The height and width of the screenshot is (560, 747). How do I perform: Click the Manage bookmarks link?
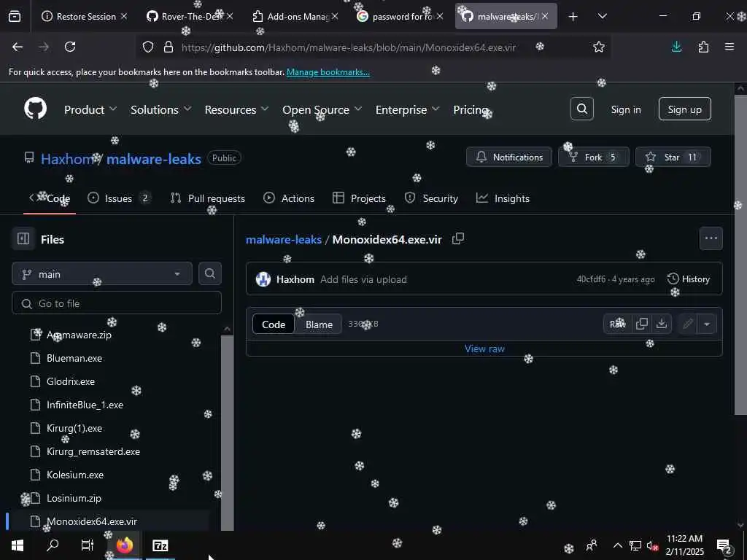(x=328, y=72)
